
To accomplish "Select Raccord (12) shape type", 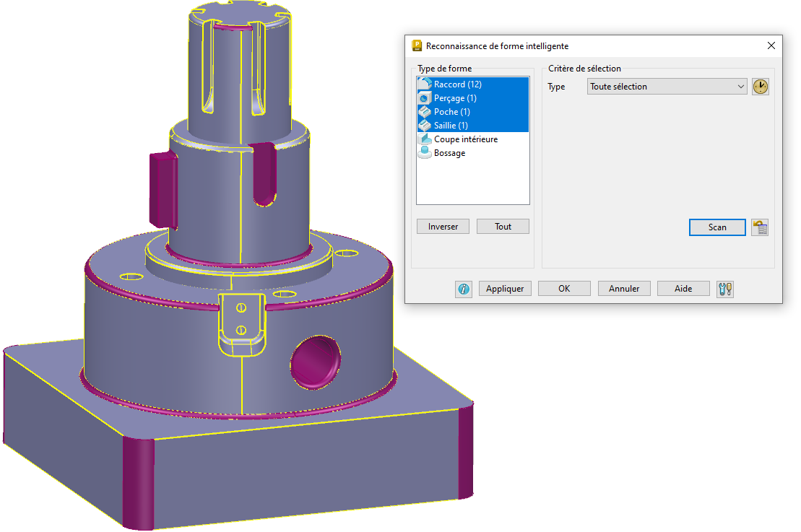I will click(472, 84).
